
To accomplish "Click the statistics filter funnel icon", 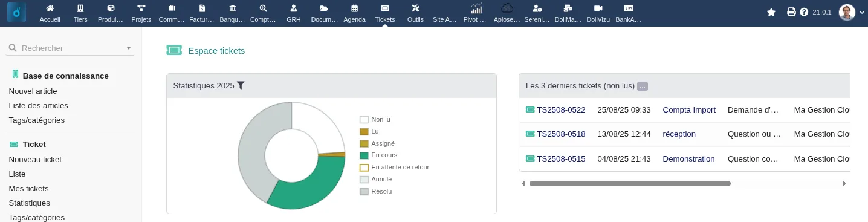I will (241, 85).
